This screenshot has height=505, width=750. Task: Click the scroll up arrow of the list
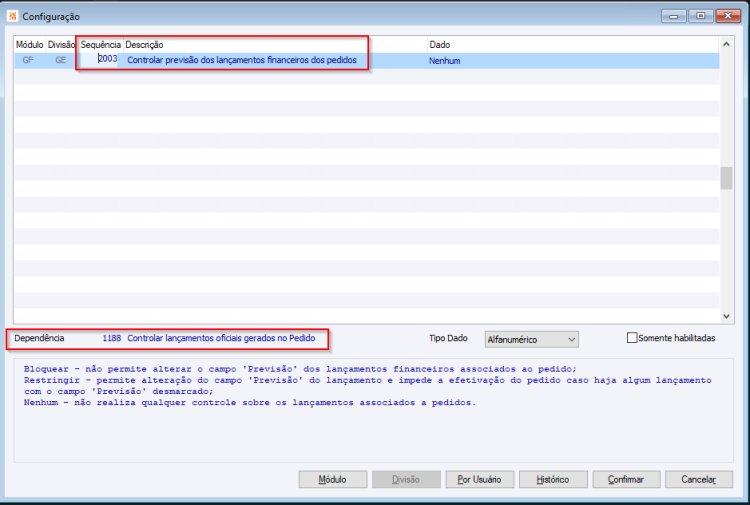(x=726, y=44)
